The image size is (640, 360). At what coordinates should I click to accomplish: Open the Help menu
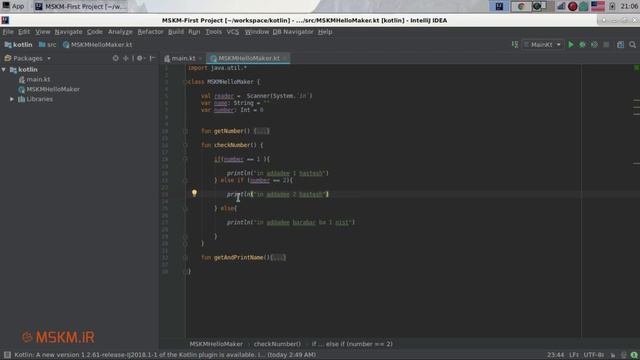coord(325,32)
